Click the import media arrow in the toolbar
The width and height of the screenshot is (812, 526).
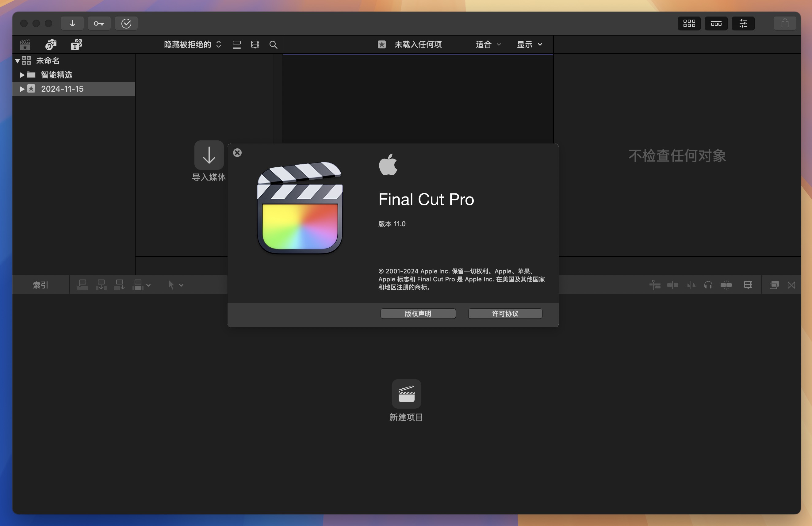pyautogui.click(x=72, y=23)
